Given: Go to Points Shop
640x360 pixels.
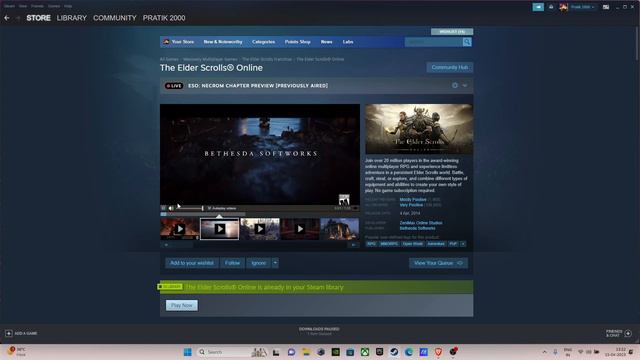Looking at the screenshot, I should pos(298,42).
